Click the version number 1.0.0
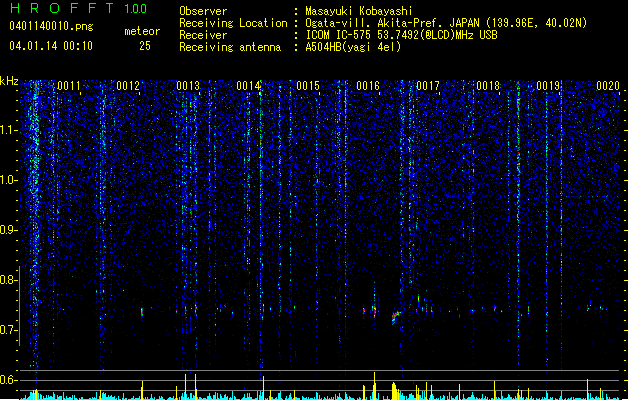 click(136, 9)
